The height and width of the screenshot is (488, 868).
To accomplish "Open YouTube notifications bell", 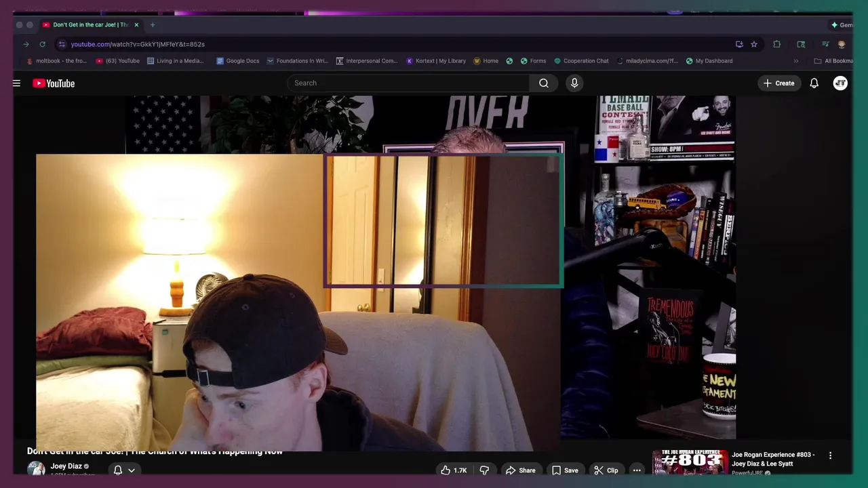I will (x=814, y=83).
